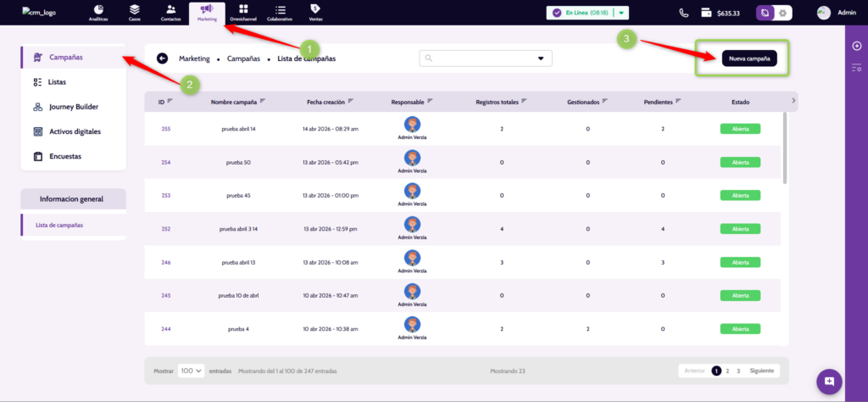This screenshot has height=402, width=868.
Task: Go to page 2 in pagination
Action: pyautogui.click(x=727, y=371)
